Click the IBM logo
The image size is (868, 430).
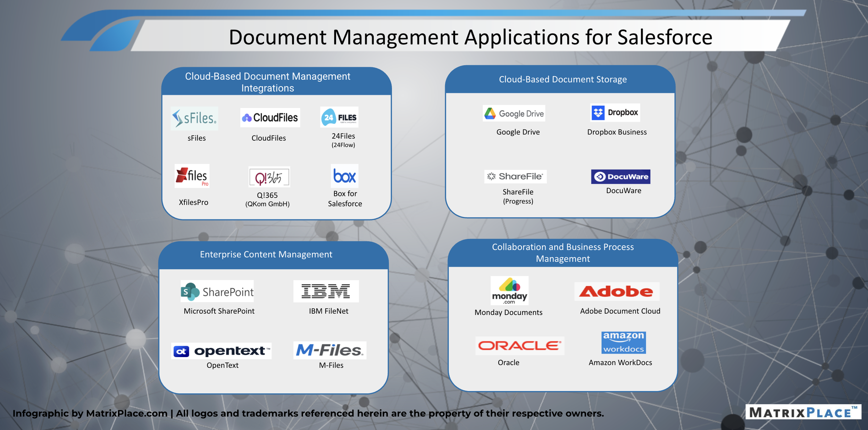coord(326,291)
